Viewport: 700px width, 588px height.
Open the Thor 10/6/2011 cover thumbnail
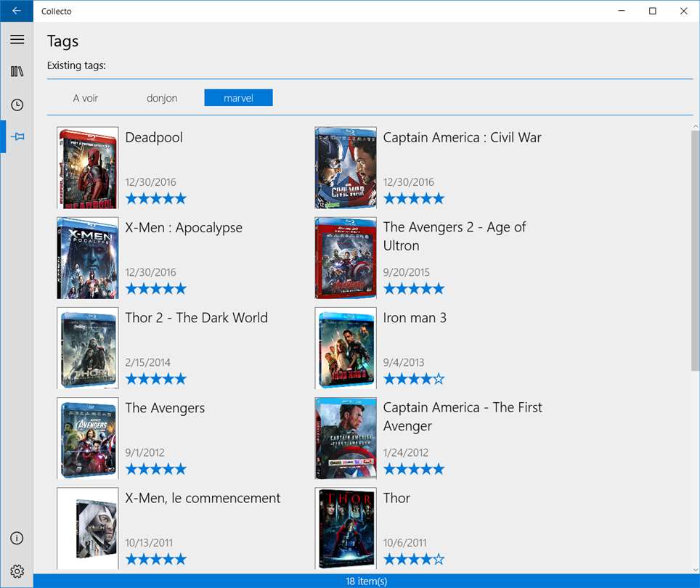(x=346, y=528)
